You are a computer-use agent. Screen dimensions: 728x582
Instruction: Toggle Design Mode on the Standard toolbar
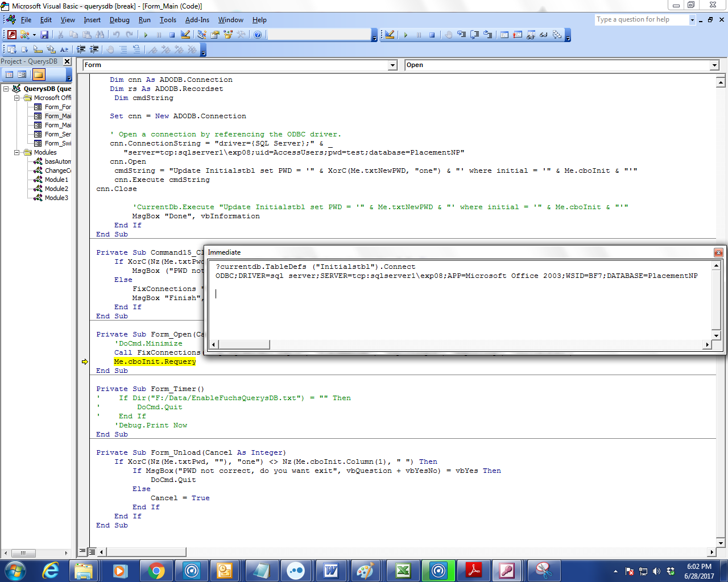[185, 35]
